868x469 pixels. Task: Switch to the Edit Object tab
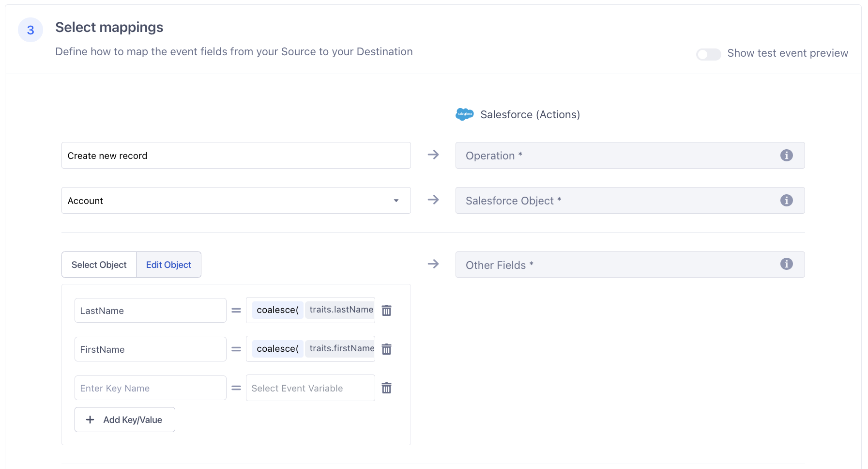click(168, 265)
